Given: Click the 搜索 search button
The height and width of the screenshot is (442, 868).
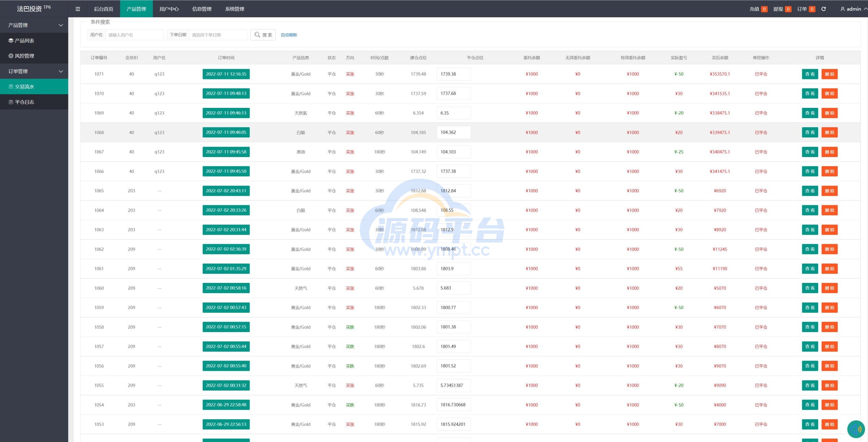Looking at the screenshot, I should 263,35.
